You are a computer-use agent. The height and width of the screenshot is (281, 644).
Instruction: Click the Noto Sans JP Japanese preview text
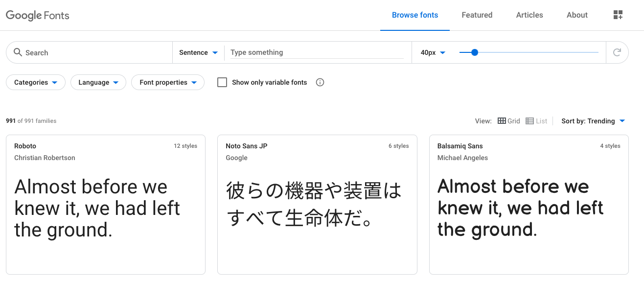coord(314,204)
